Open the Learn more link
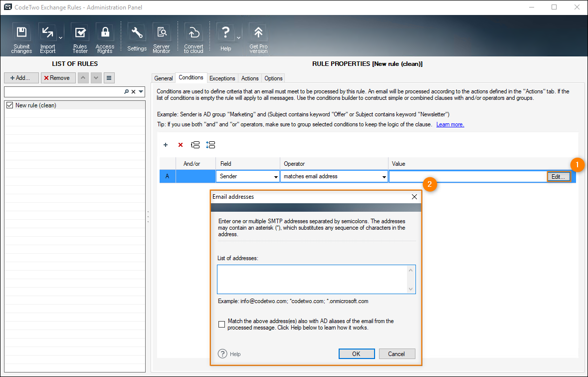Image resolution: width=588 pixels, height=377 pixels. pos(450,124)
